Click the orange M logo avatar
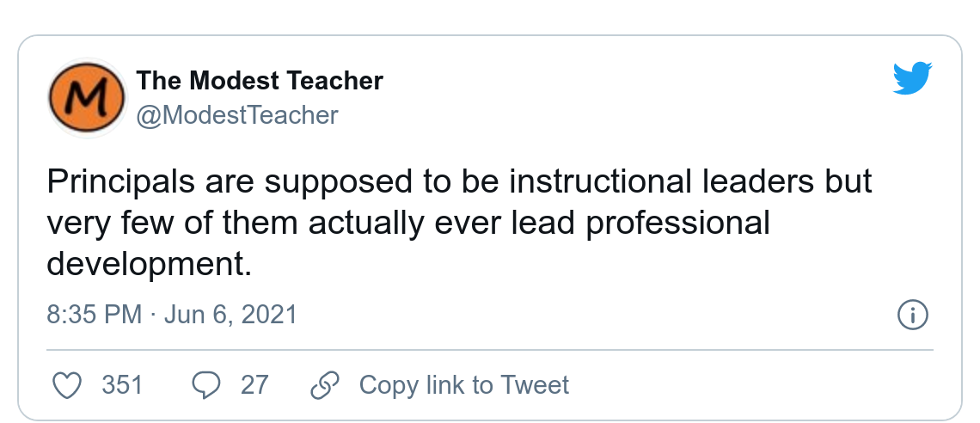This screenshot has height=423, width=980. pyautogui.click(x=85, y=98)
